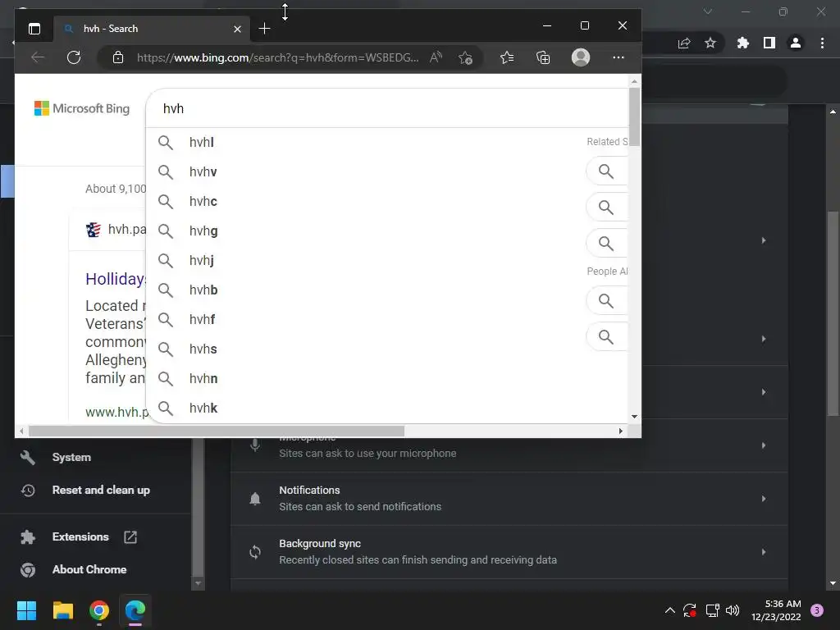Click Edge page scroll down arrow
Viewport: 840px width, 630px height.
click(x=634, y=416)
